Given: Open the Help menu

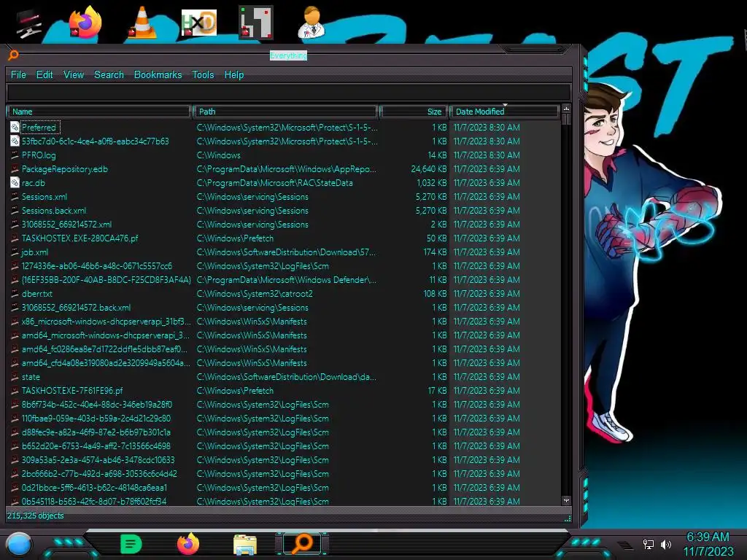Looking at the screenshot, I should coord(234,75).
